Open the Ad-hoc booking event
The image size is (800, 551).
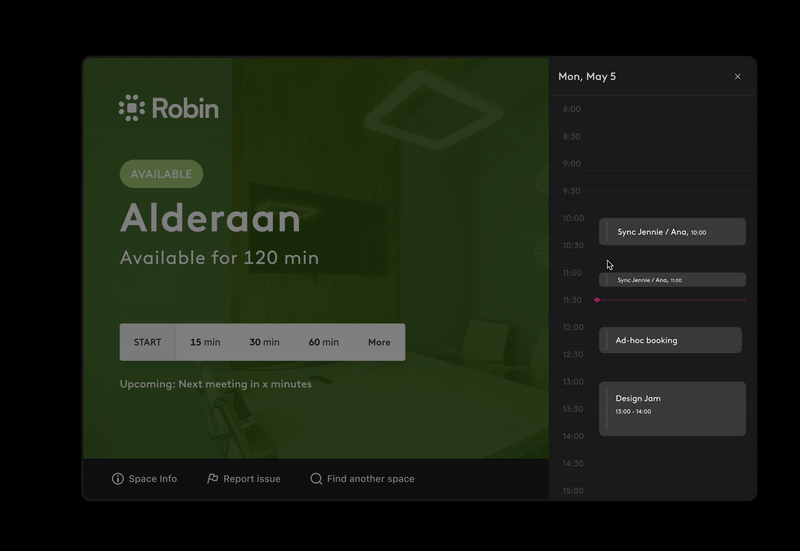click(670, 340)
